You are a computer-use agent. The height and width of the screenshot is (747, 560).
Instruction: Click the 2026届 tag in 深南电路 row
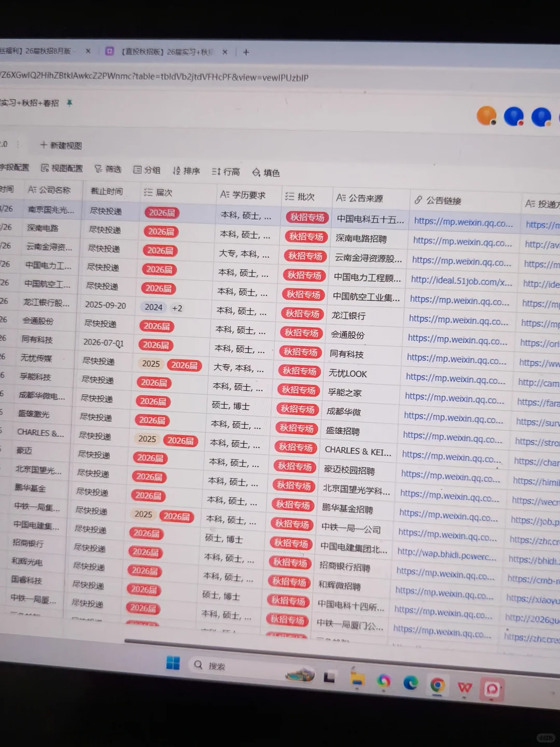tap(161, 232)
